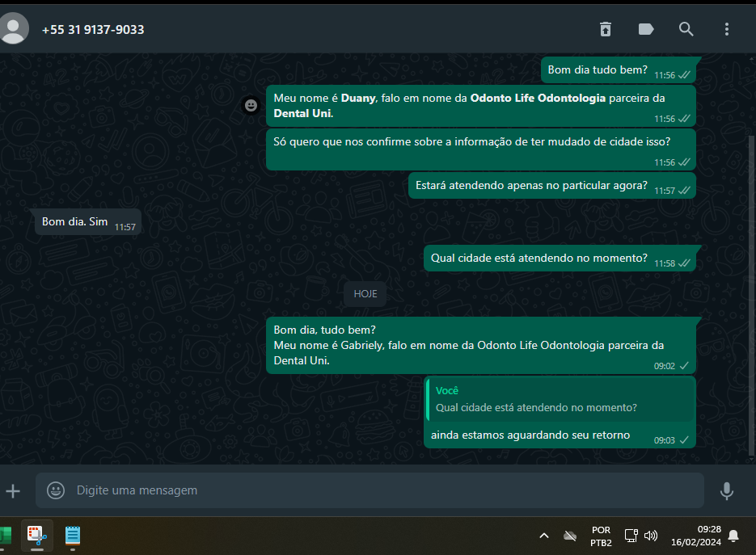The height and width of the screenshot is (555, 756).
Task: Click the plus attach button
Action: [13, 491]
